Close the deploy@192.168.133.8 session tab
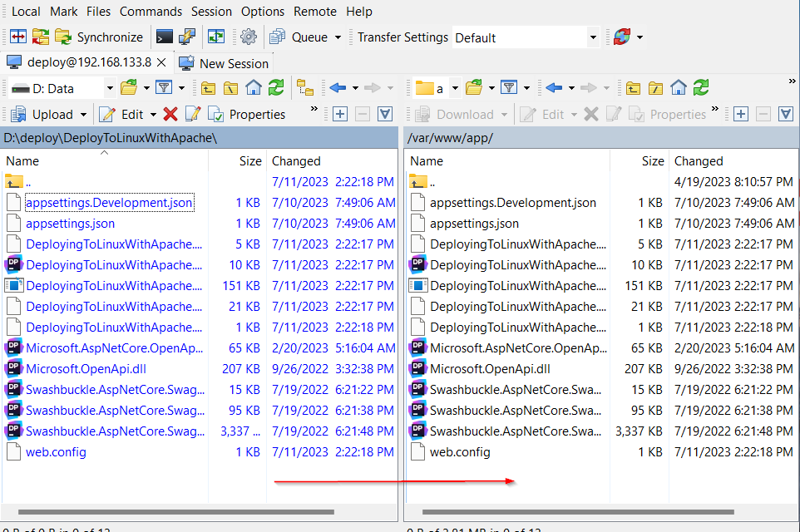This screenshot has height=532, width=800. 161,62
